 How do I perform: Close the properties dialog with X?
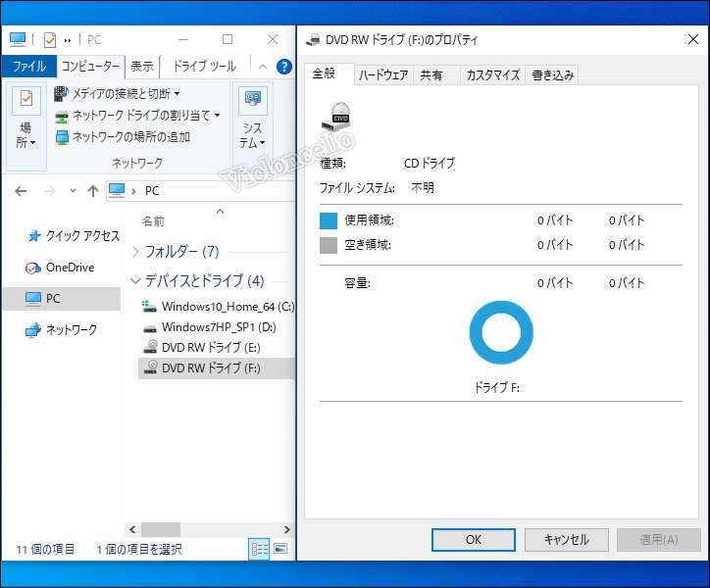click(x=692, y=39)
